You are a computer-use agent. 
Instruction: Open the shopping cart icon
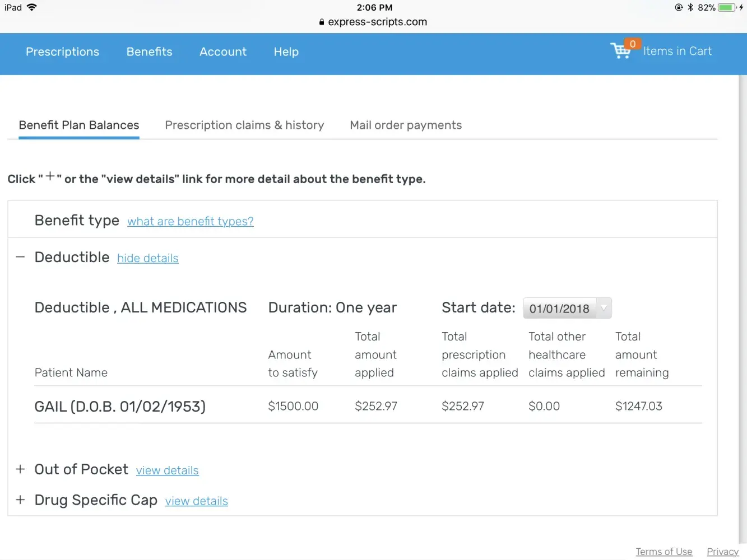point(620,51)
